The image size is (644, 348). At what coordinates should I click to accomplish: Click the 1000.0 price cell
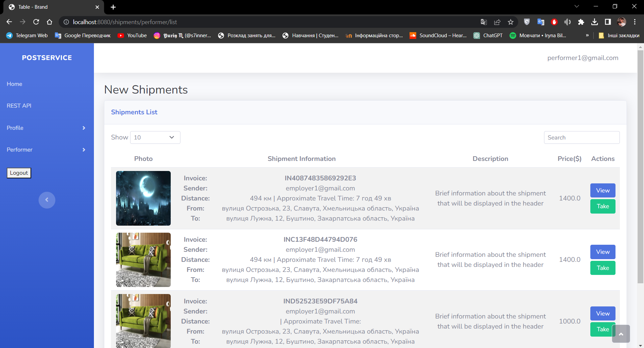click(x=570, y=321)
